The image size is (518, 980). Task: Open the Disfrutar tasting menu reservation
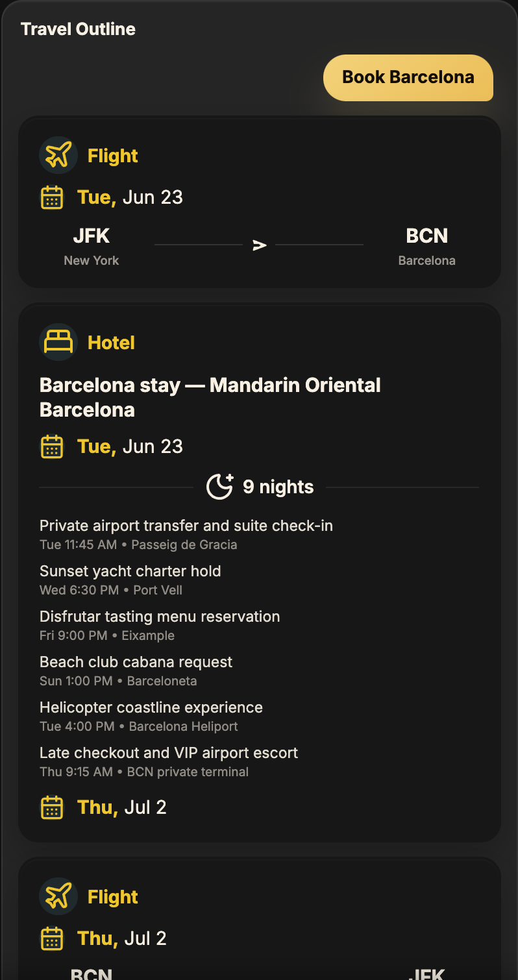(x=160, y=617)
